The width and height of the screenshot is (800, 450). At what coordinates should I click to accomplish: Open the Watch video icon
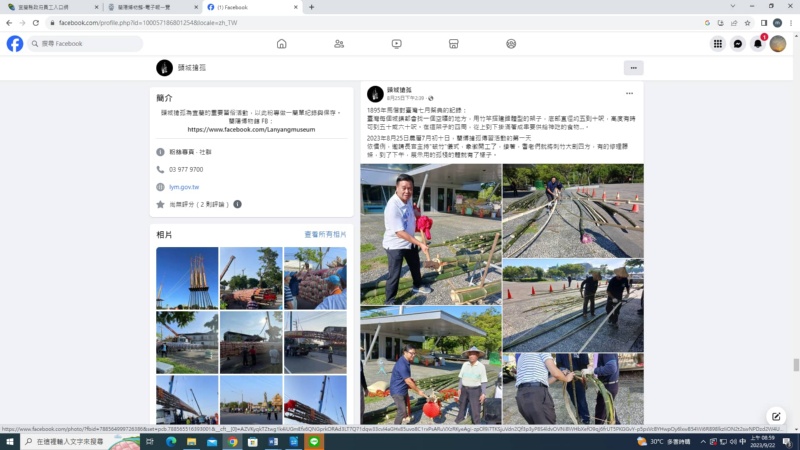[x=396, y=44]
